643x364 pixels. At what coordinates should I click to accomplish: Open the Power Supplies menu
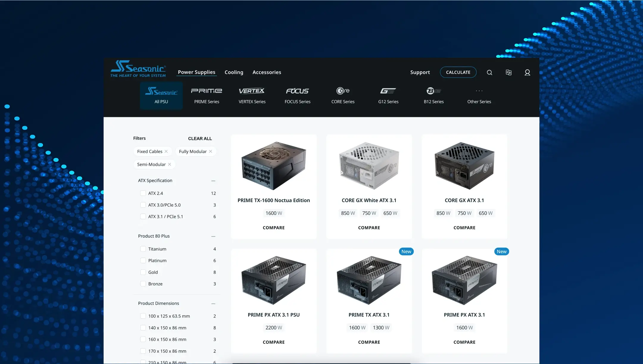(196, 72)
